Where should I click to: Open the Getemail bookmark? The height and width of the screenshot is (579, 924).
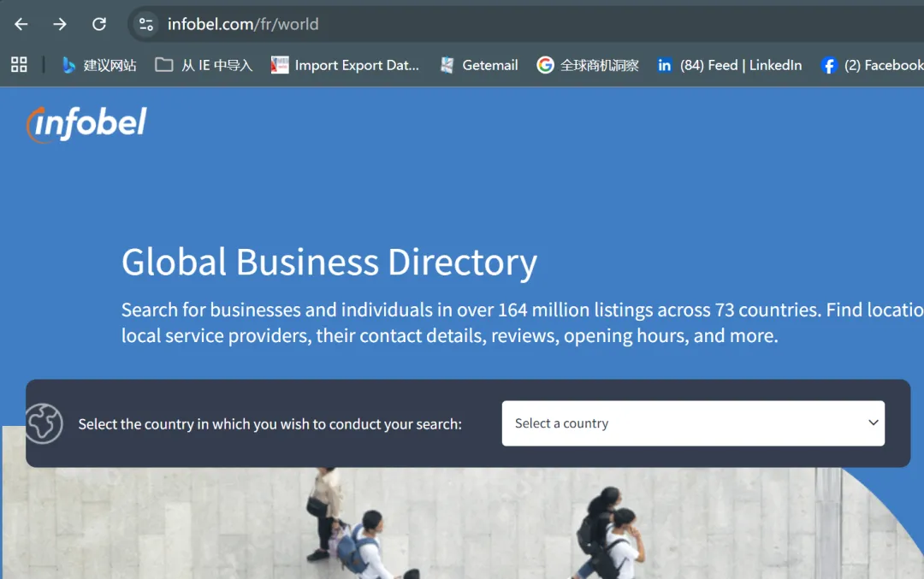(478, 65)
